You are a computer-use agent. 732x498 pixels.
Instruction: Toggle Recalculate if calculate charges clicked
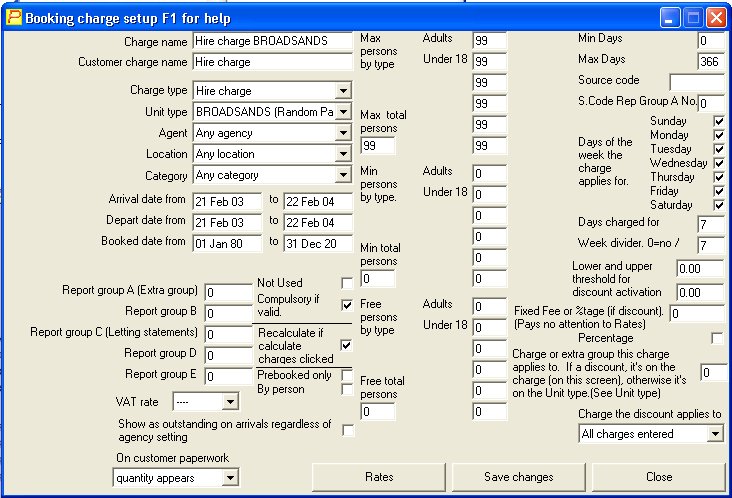pyautogui.click(x=346, y=345)
